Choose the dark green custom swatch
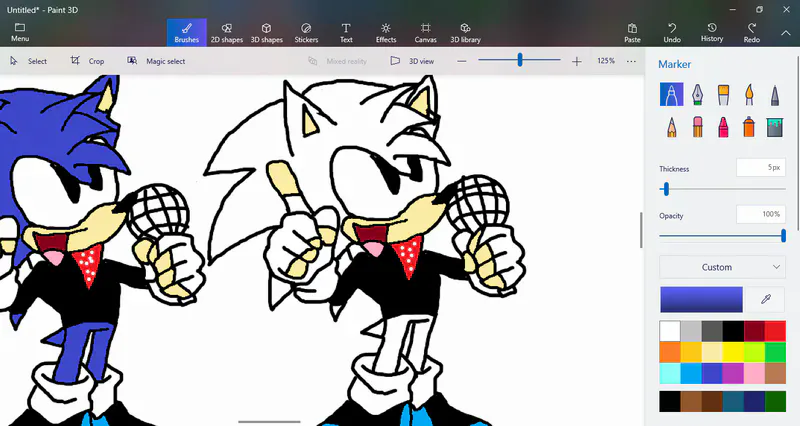Screen dimensions: 800x426 [x=776, y=402]
